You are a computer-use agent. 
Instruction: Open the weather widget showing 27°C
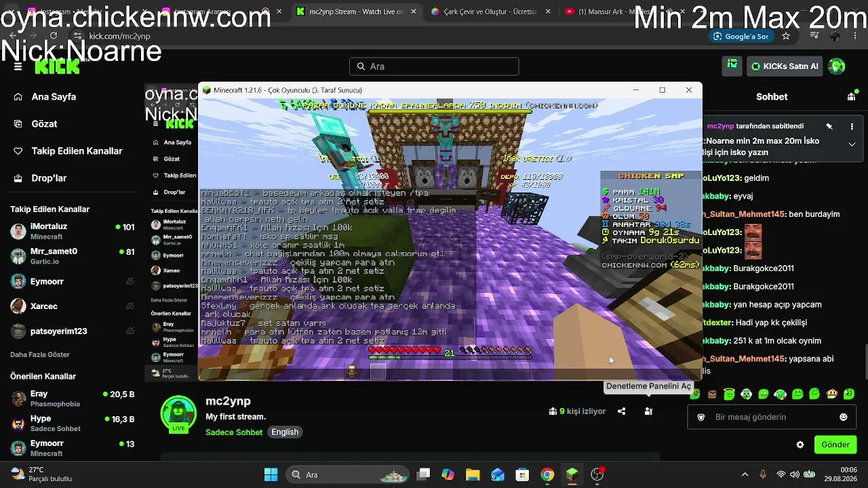tap(41, 474)
